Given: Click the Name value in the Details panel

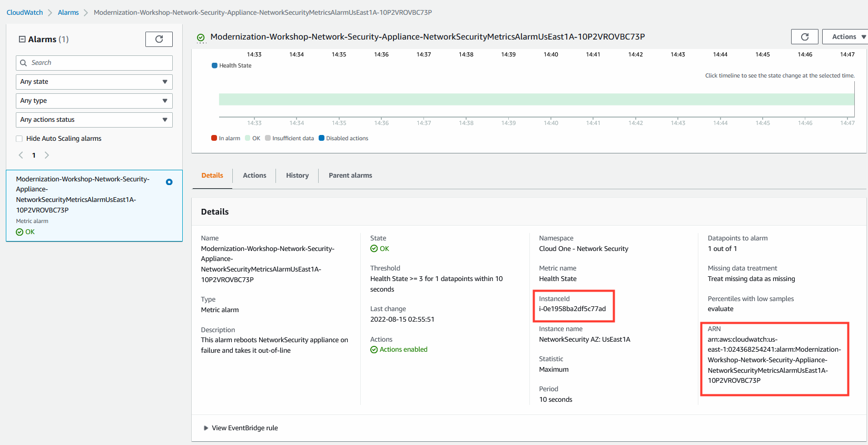Looking at the screenshot, I should tap(268, 264).
